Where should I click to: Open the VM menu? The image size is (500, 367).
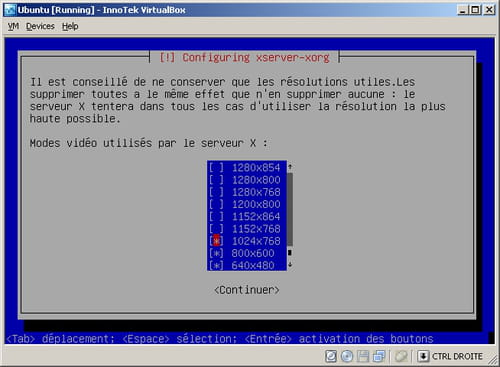pyautogui.click(x=13, y=26)
